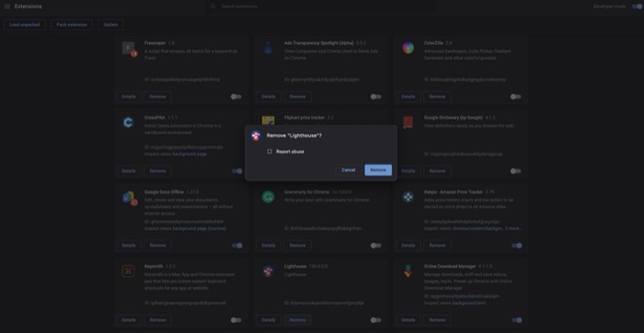644x333 pixels.
Task: Enable the ColorZilla extension toggle
Action: (515, 97)
